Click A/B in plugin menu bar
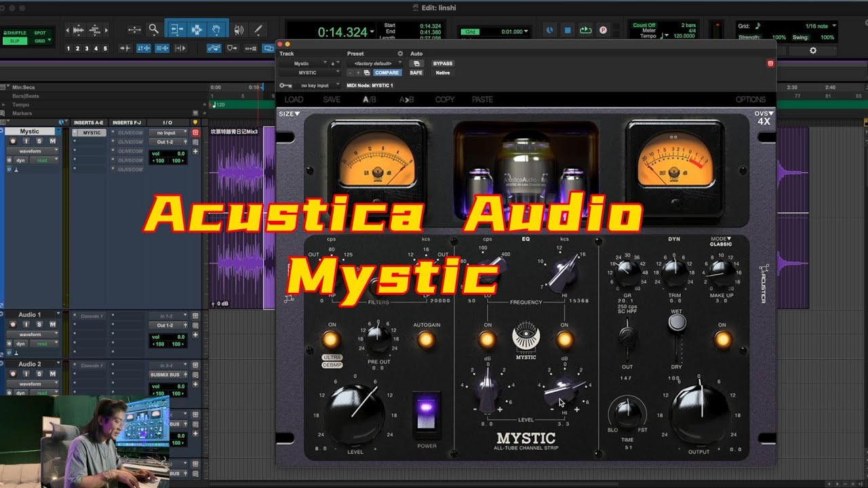The height and width of the screenshot is (488, 868). [x=370, y=100]
